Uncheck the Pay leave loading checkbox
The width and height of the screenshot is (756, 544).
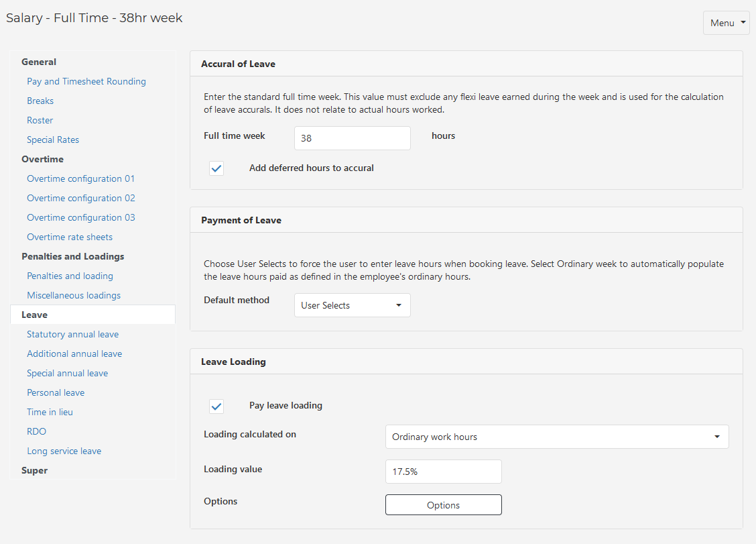point(216,406)
